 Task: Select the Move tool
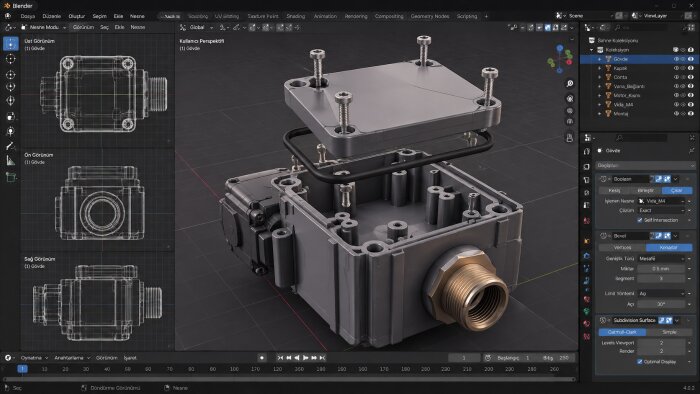11,75
